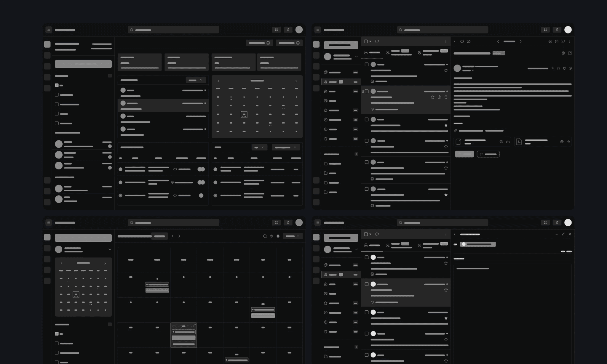Expand the account chevron in the calendar sidebar

tap(110, 249)
